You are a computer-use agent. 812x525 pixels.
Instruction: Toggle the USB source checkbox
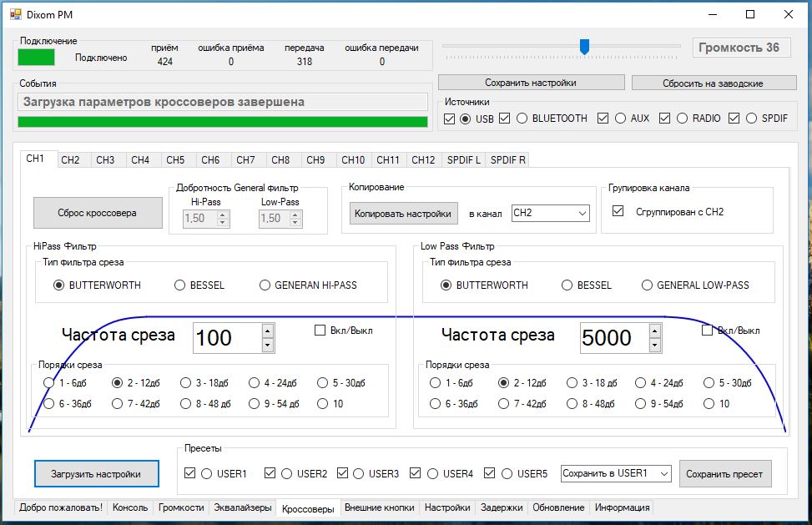pos(450,119)
